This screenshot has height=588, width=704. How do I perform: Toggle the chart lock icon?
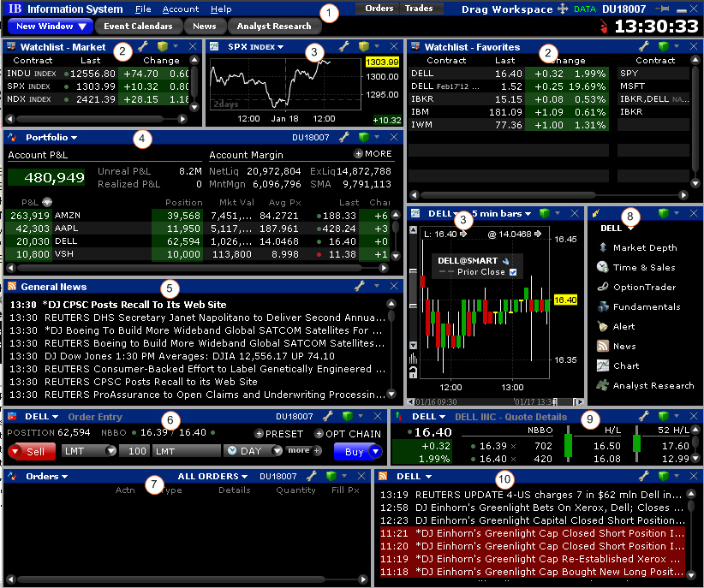[414, 371]
